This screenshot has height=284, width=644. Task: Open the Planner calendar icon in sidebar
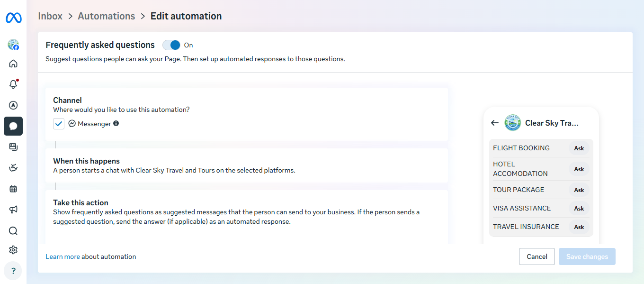click(13, 189)
